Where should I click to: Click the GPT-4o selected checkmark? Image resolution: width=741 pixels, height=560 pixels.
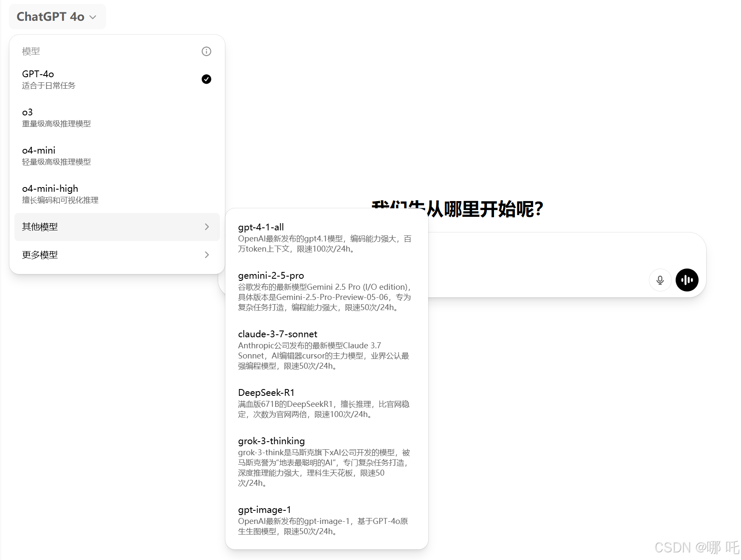[x=206, y=79]
